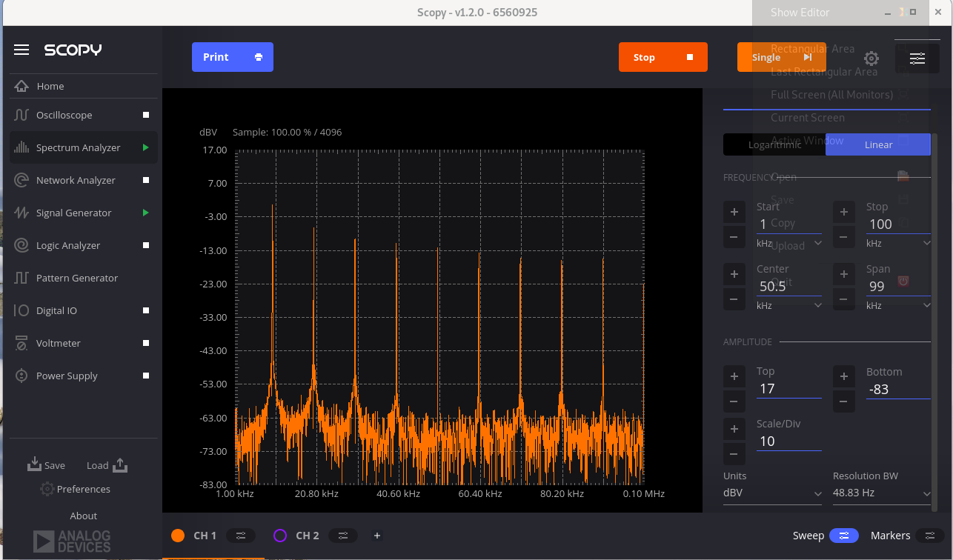Open the Resolution BW dropdown
Image resolution: width=953 pixels, height=560 pixels.
pyautogui.click(x=882, y=492)
